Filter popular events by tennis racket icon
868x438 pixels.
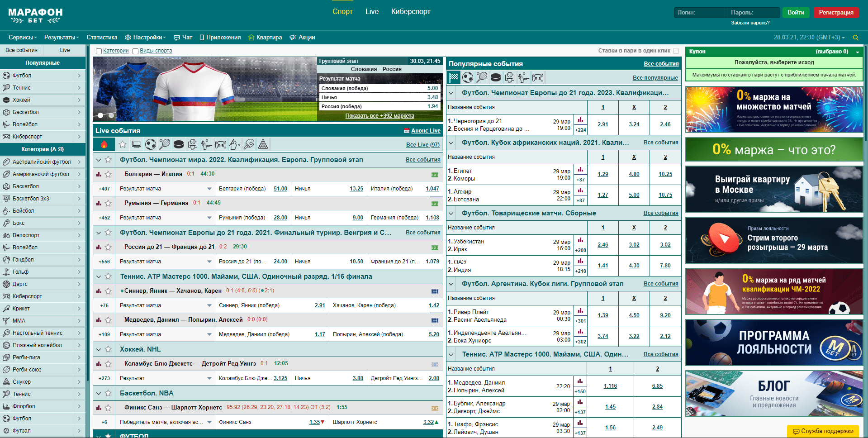(482, 77)
